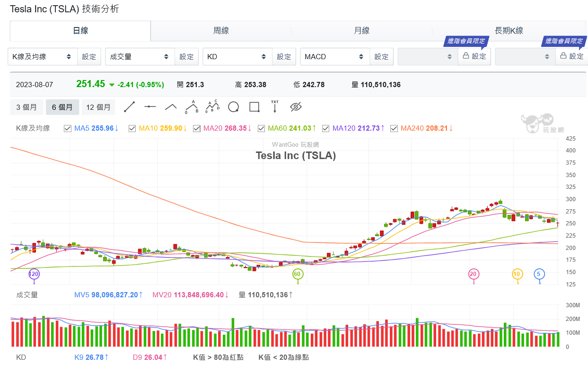Click the MA5 value 255.96
This screenshot has height=365, width=588.
[103, 128]
